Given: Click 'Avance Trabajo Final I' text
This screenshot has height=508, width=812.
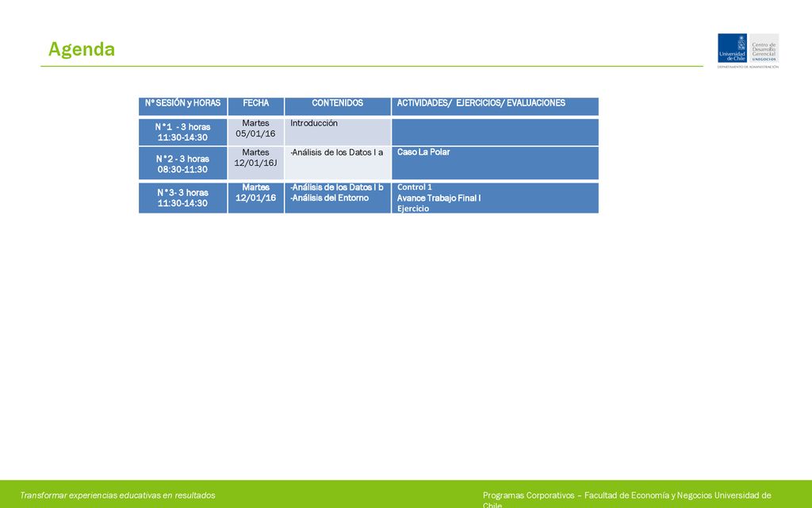Looking at the screenshot, I should 439,198.
